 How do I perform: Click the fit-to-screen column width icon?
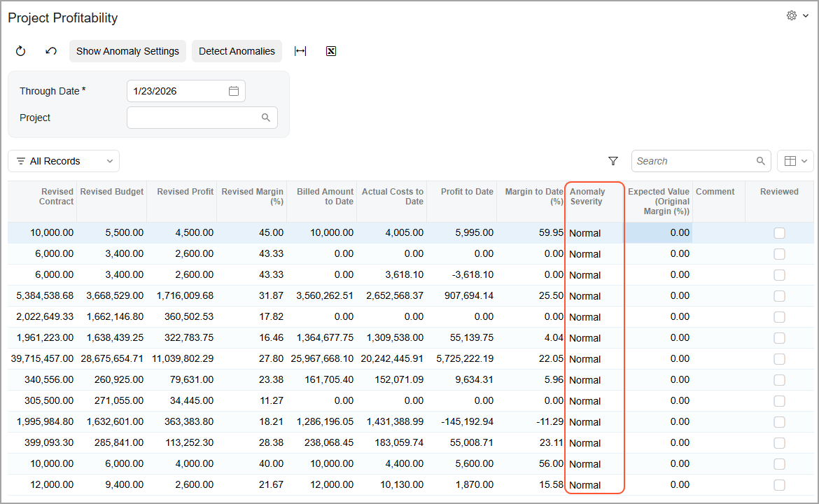click(300, 51)
